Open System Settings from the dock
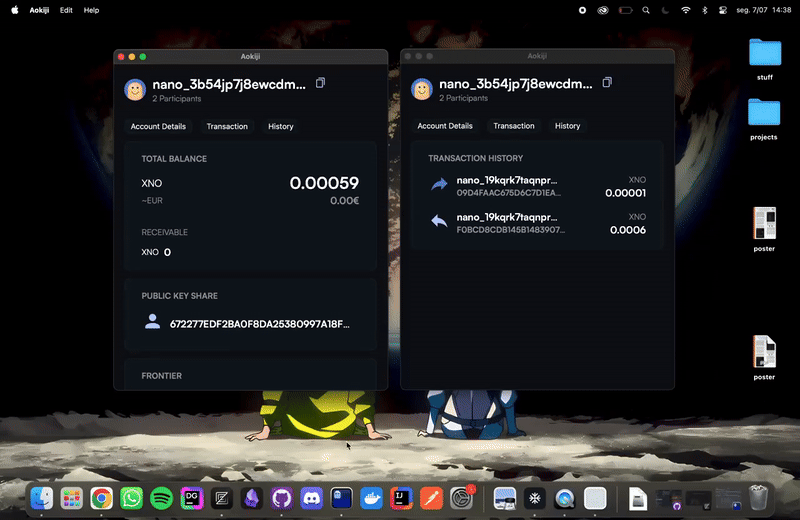The height and width of the screenshot is (520, 800). 461,498
